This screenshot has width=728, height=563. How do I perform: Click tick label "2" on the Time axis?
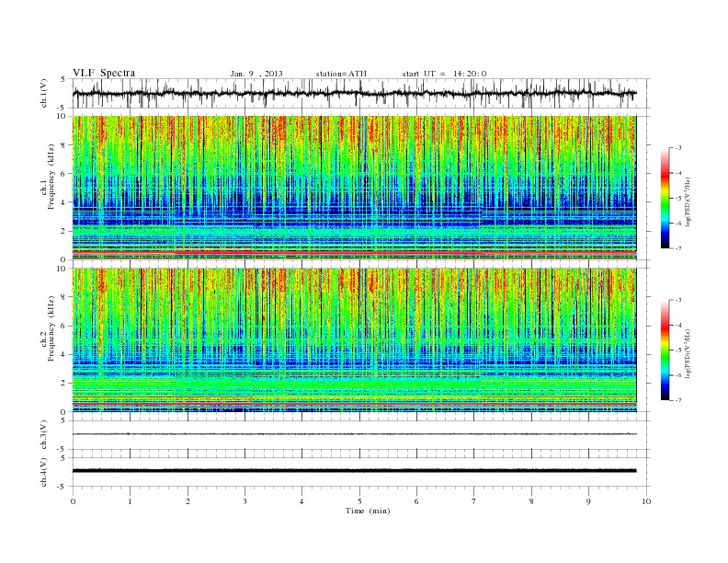(x=188, y=501)
